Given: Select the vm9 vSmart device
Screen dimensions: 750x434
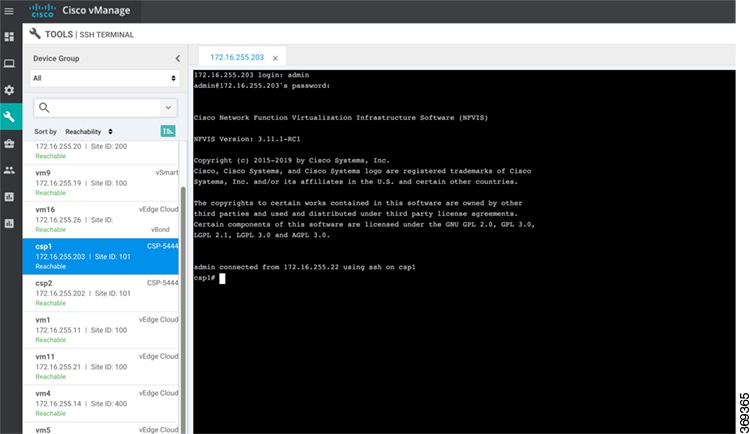Looking at the screenshot, I should pyautogui.click(x=101, y=183).
